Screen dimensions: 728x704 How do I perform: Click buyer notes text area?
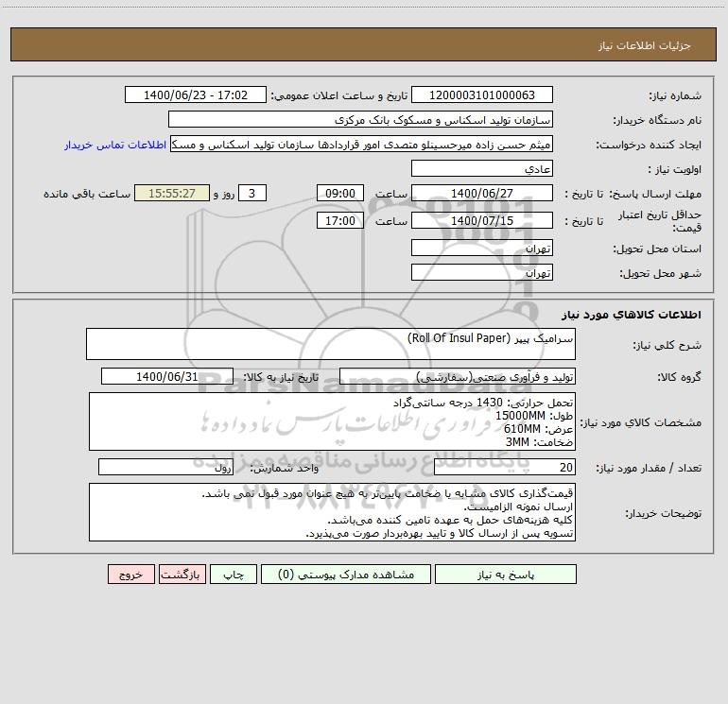click(332, 512)
